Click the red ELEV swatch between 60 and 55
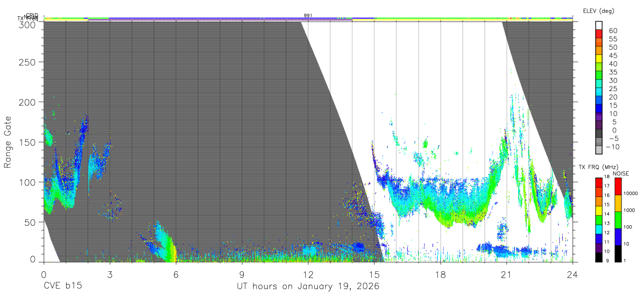644x297 pixels. pos(600,35)
